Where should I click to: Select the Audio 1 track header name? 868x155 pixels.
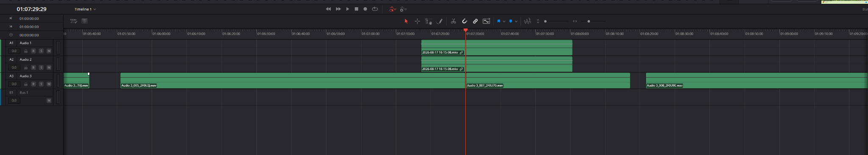coord(25,43)
